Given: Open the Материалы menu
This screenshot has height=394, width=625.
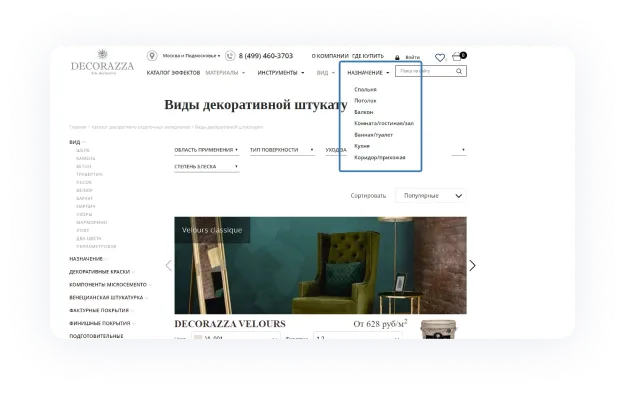Looking at the screenshot, I should tap(225, 73).
